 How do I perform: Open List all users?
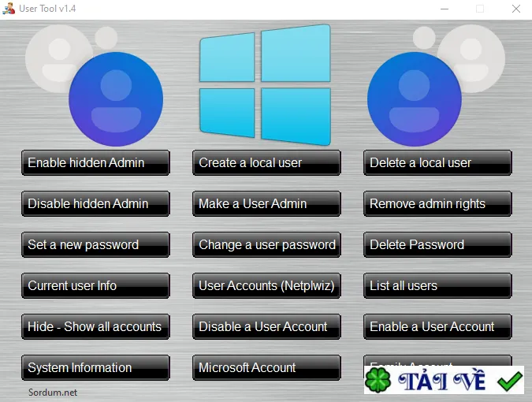pyautogui.click(x=437, y=285)
